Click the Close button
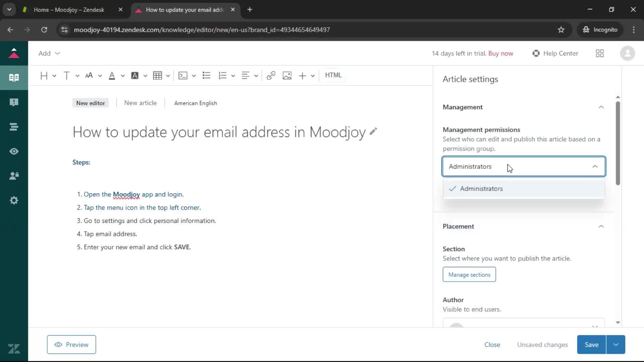Viewport: 644px width, 362px height. tap(492, 345)
